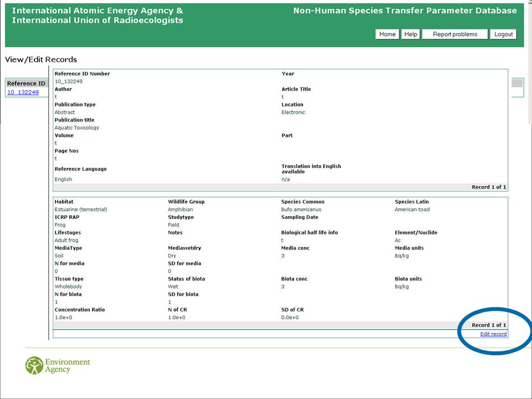Select the Estuarine (terrestrial) habitat value

(81, 209)
